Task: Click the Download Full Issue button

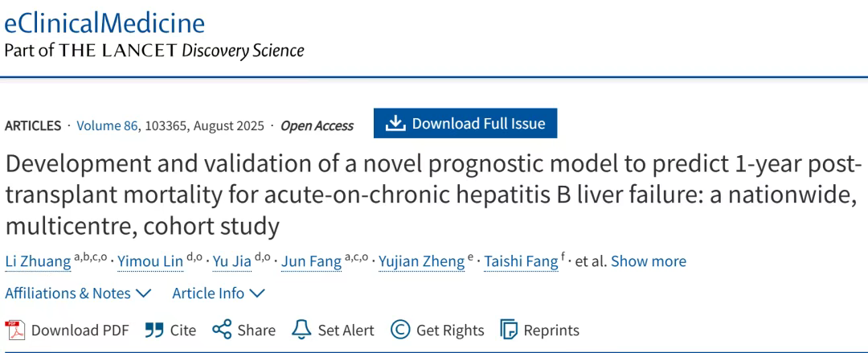Action: (x=465, y=123)
